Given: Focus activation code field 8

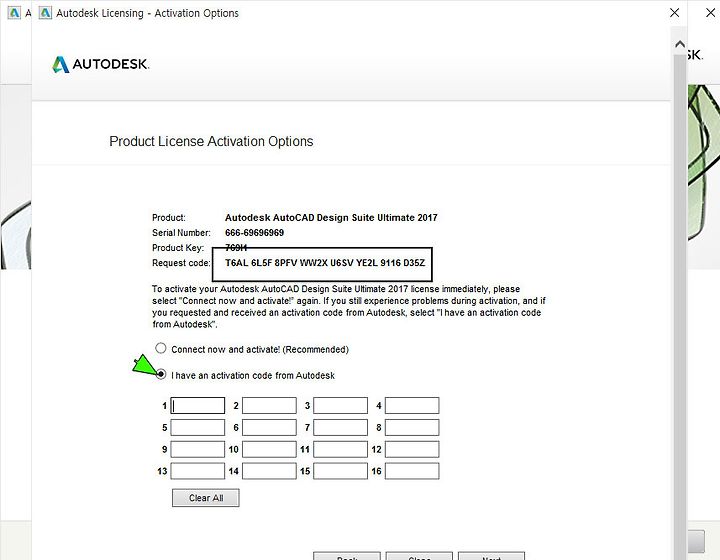Looking at the screenshot, I should click(x=412, y=427).
